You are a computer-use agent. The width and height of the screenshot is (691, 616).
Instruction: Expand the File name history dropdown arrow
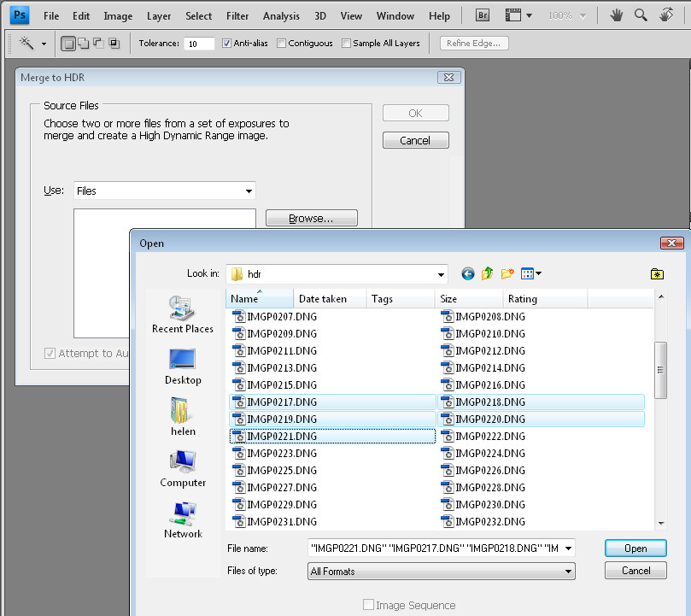click(569, 549)
